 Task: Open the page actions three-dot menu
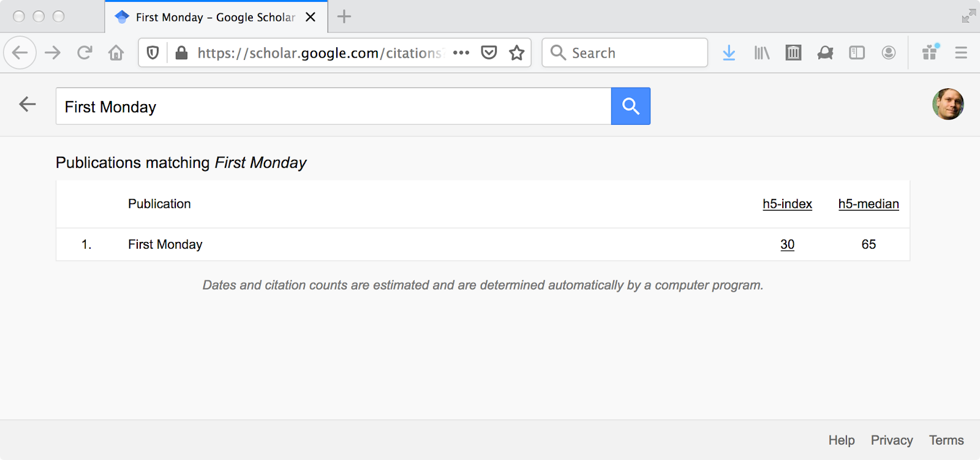click(461, 53)
